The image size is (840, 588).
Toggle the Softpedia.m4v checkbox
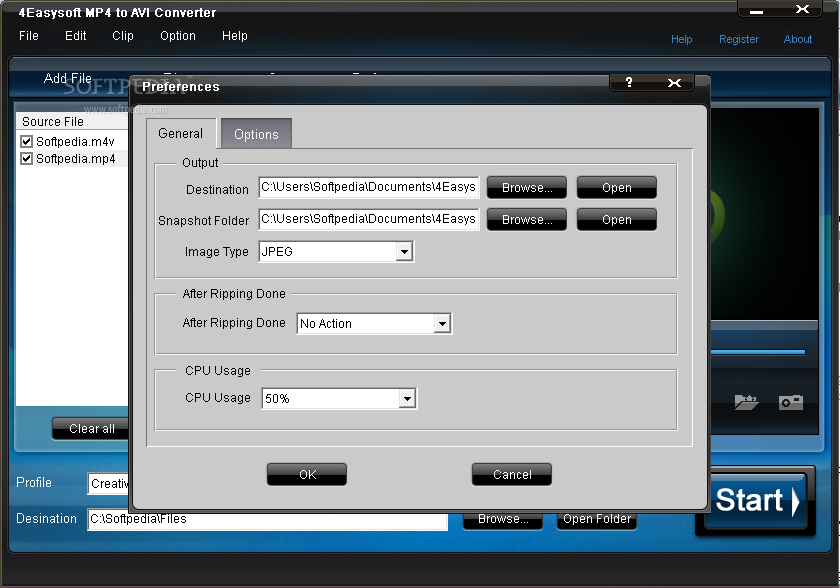click(x=26, y=141)
